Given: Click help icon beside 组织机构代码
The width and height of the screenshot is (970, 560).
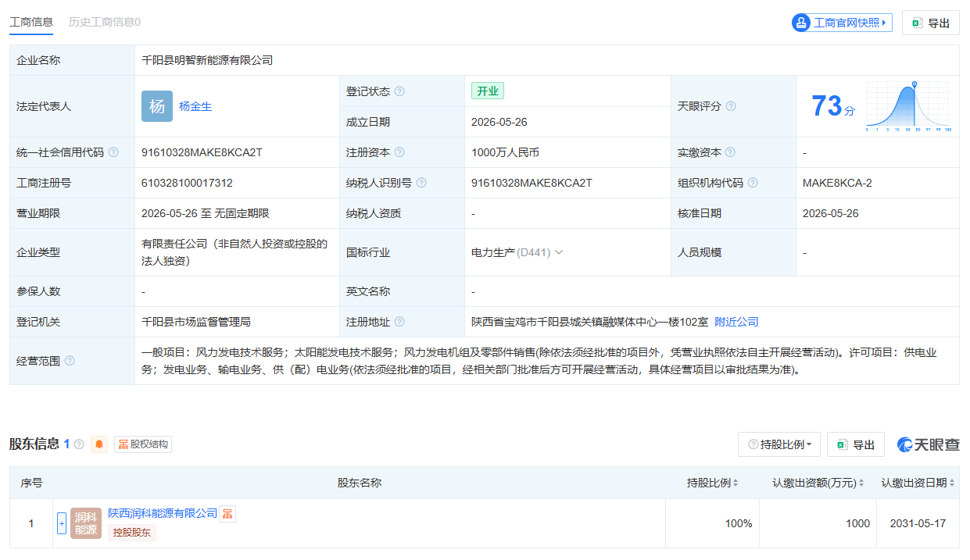Looking at the screenshot, I should click(753, 183).
